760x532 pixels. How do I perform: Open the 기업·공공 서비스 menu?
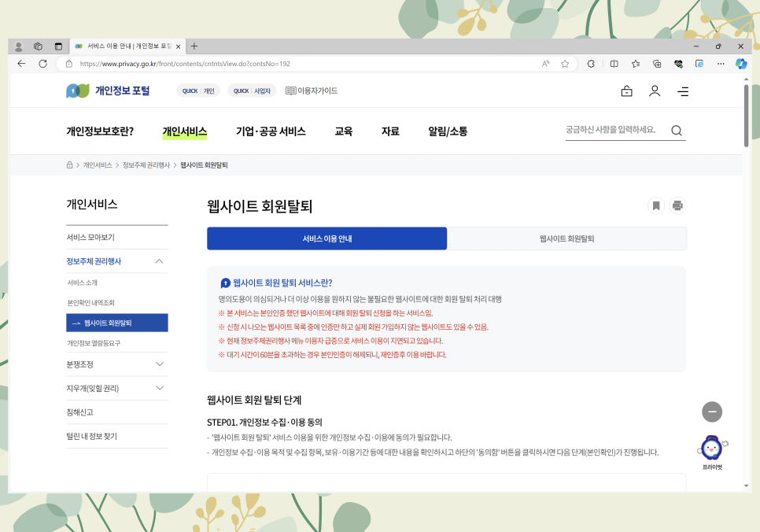coord(271,131)
